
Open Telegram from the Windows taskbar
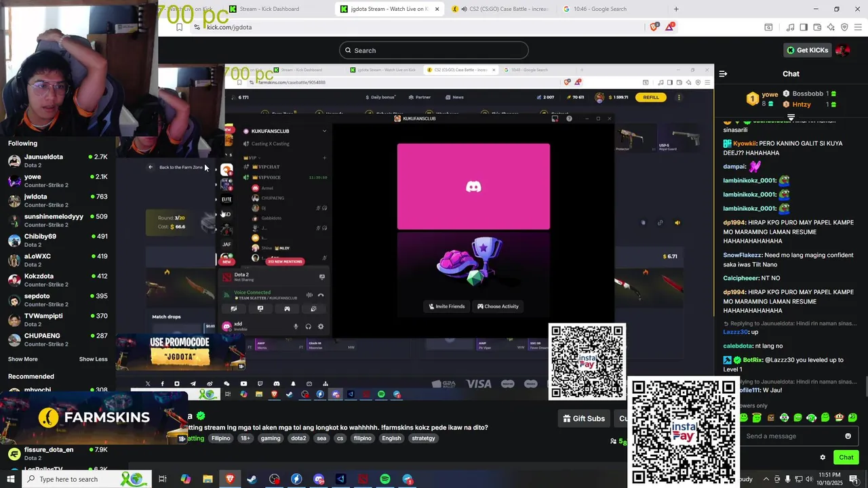tap(408, 479)
